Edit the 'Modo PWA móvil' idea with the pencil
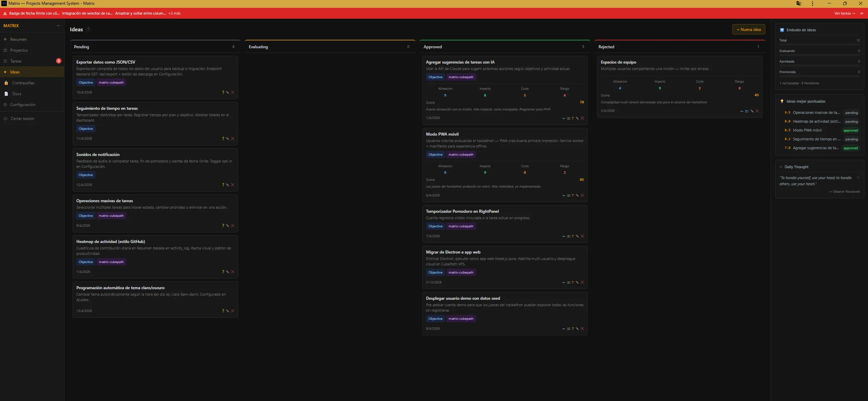The width and height of the screenshot is (868, 401). (x=577, y=195)
